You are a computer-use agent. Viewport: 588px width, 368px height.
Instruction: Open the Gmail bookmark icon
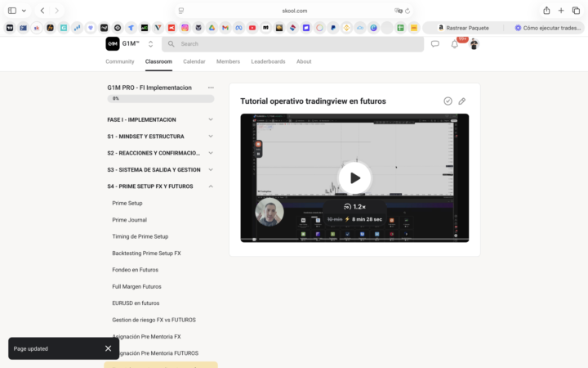click(225, 28)
